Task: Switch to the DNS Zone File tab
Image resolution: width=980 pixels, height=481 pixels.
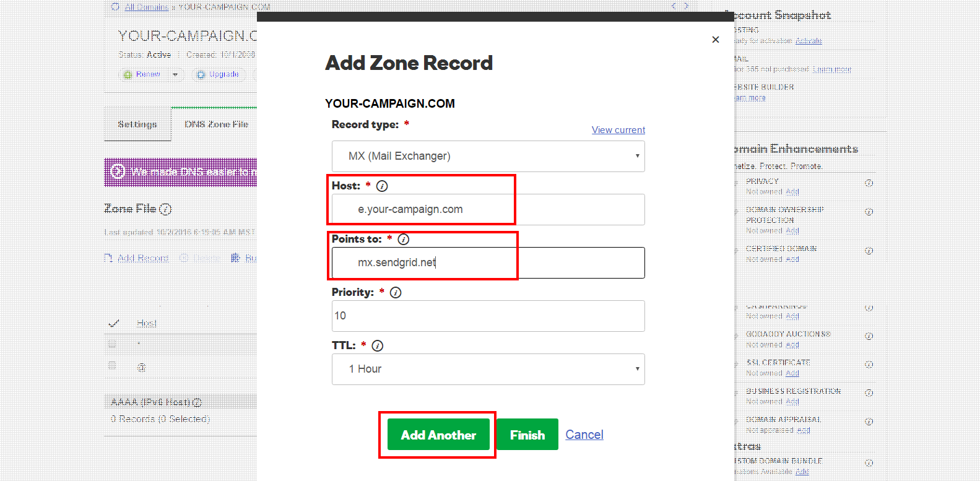Action: [x=216, y=124]
